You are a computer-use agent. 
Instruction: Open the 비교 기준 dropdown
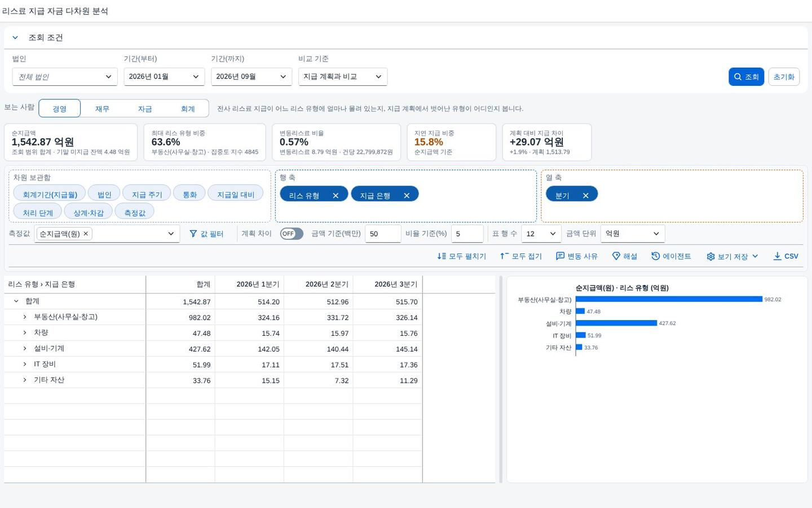tap(343, 77)
